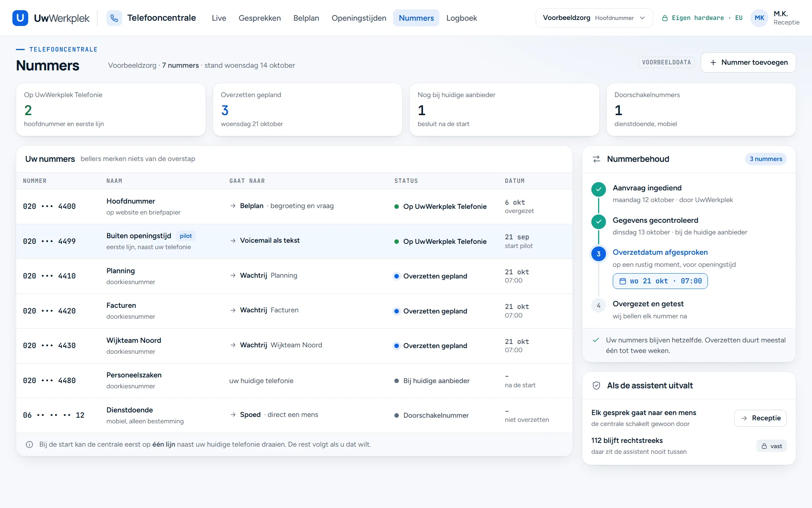Image resolution: width=812 pixels, height=508 pixels.
Task: Click the Doorschakelnummer status for Dienstdoende
Action: pos(432,415)
